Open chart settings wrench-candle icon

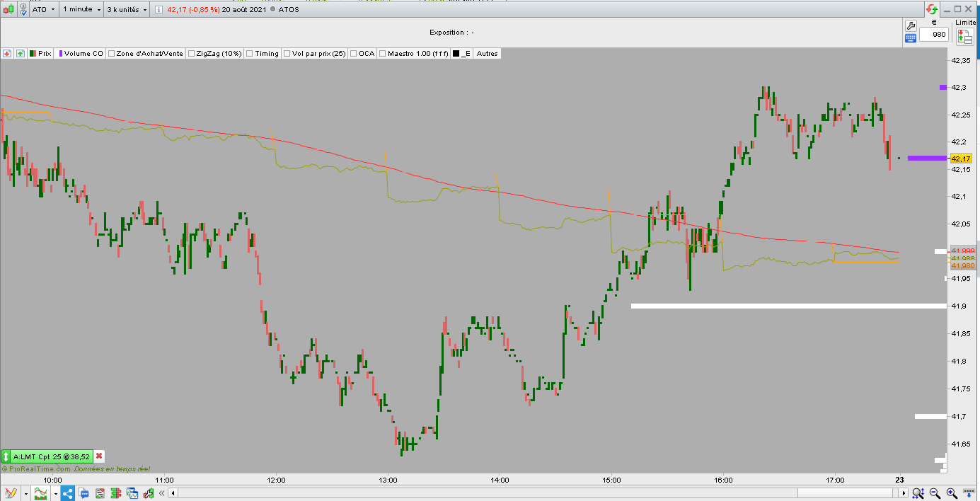tap(149, 493)
